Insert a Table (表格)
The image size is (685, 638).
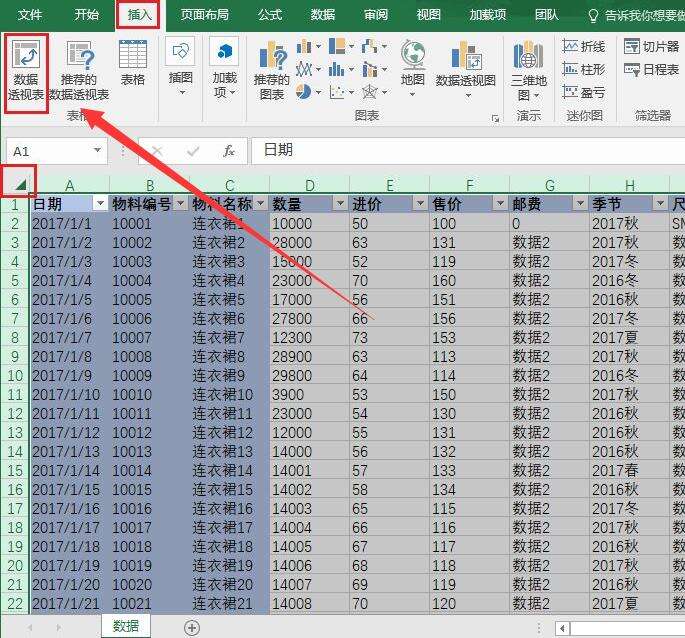[133, 62]
